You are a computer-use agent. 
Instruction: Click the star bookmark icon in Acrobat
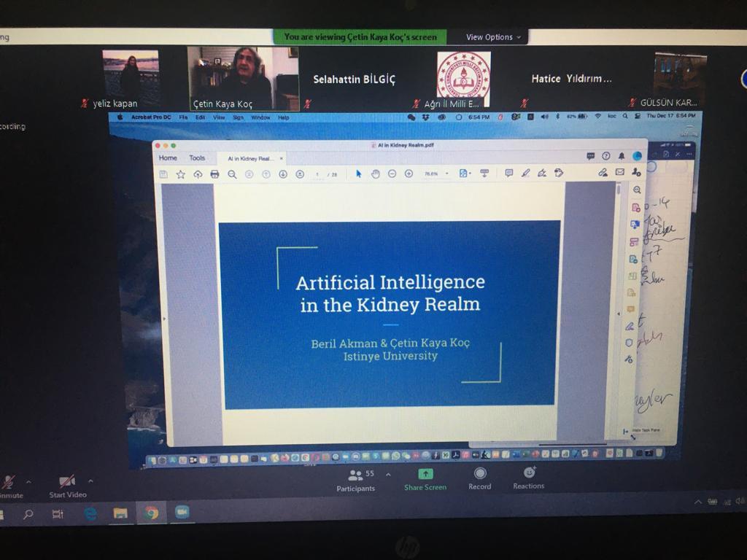[180, 174]
